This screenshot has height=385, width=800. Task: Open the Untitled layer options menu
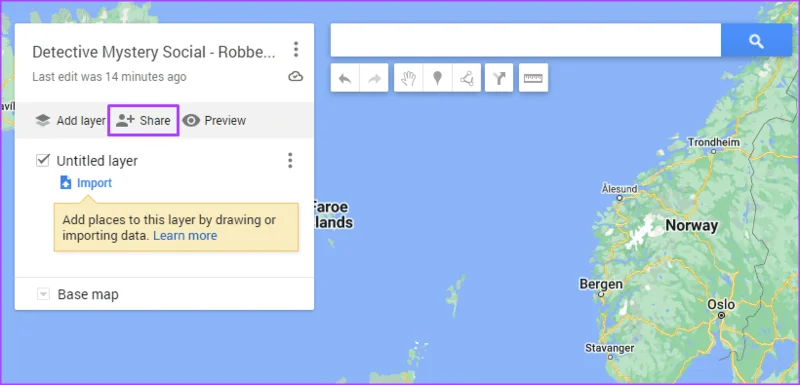coord(290,161)
